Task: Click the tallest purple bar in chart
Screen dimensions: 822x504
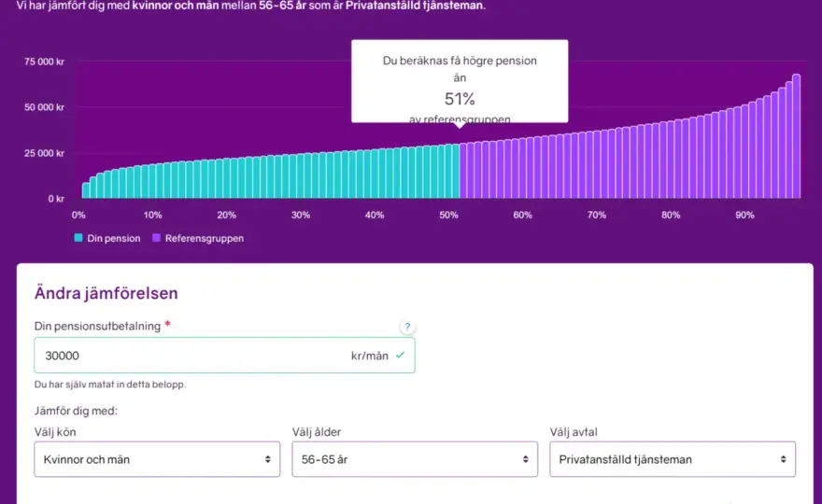Action: pyautogui.click(x=796, y=136)
